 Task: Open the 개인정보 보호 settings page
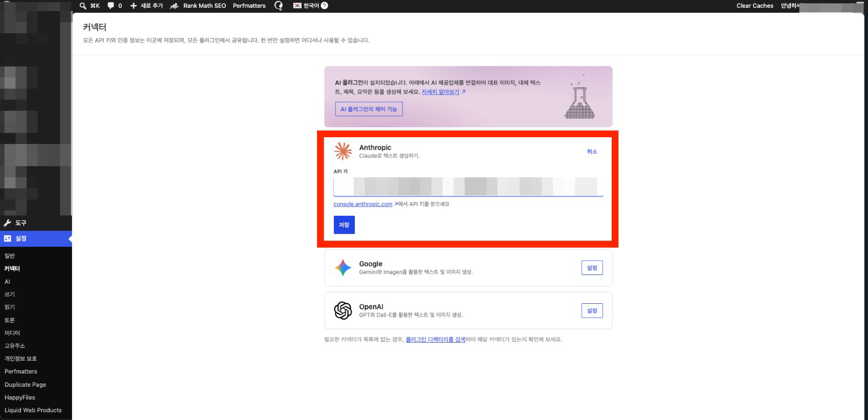pyautogui.click(x=20, y=359)
